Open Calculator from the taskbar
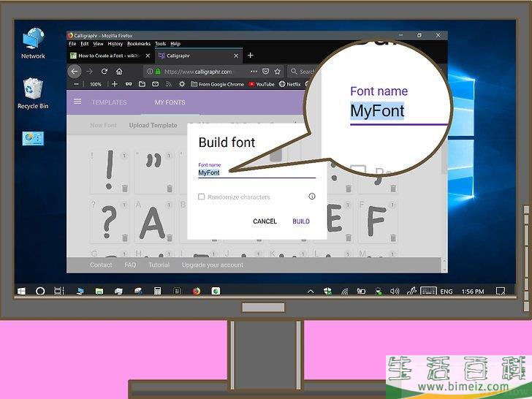Screen dimensions: 532x399 pyautogui.click(x=157, y=291)
